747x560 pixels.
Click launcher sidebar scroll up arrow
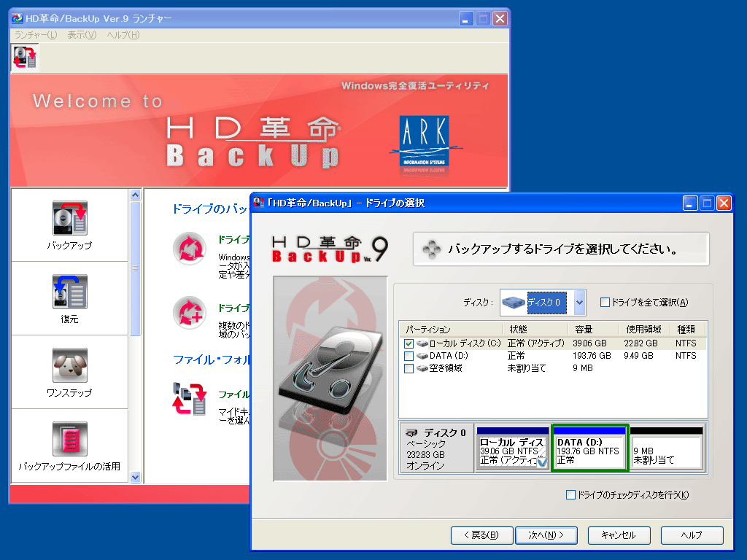pyautogui.click(x=135, y=195)
